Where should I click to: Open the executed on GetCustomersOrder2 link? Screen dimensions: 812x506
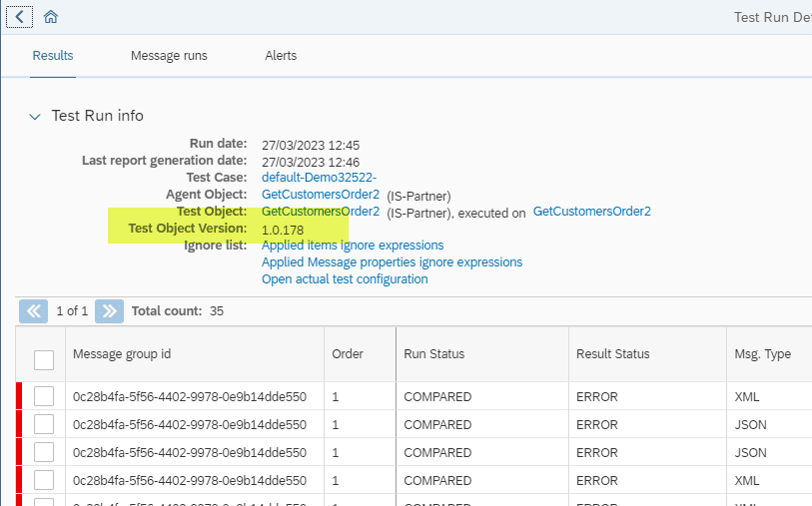pos(592,212)
